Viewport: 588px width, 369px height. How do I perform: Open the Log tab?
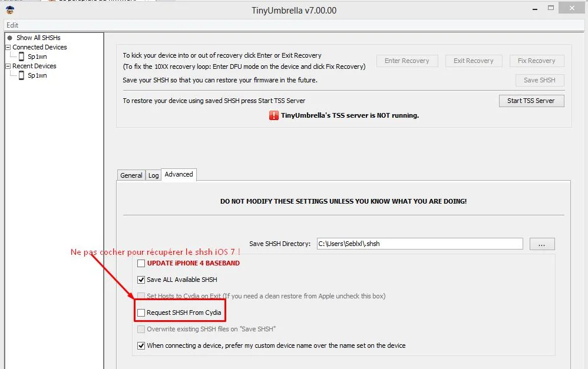click(153, 175)
